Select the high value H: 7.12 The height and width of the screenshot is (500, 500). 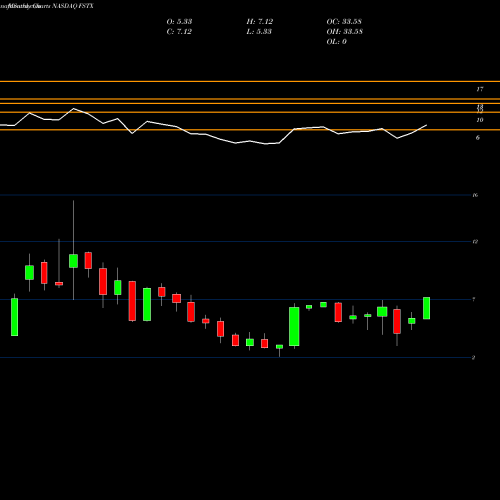click(260, 22)
